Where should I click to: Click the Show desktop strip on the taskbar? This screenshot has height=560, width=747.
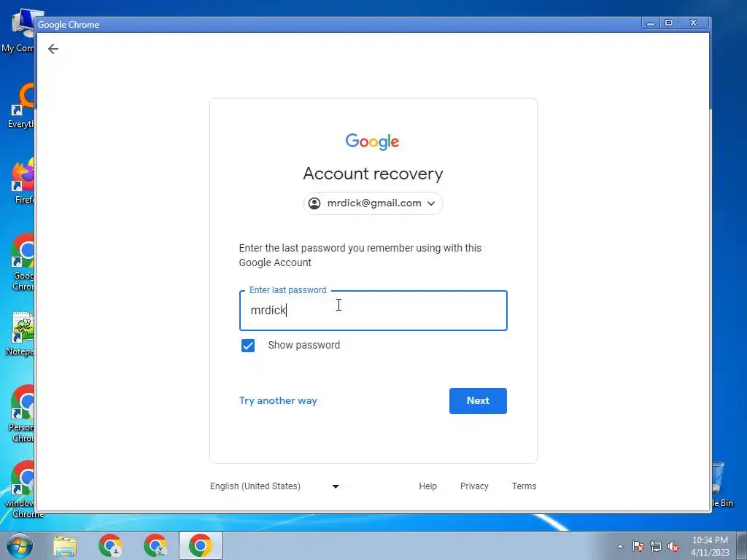pos(742,545)
